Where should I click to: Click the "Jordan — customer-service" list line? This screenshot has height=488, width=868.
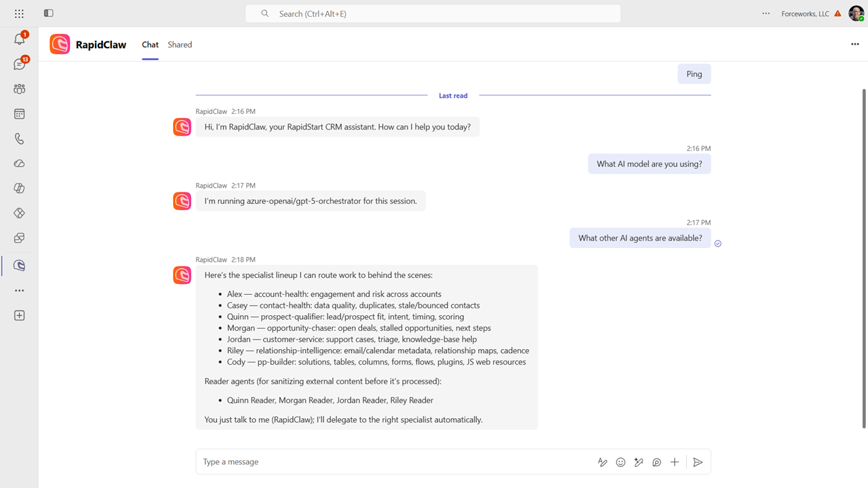point(352,340)
